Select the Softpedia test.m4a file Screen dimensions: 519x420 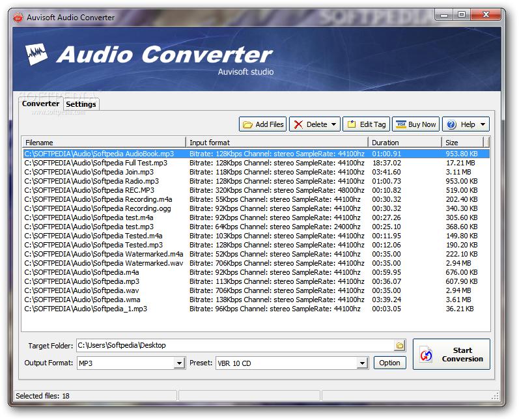tap(89, 217)
